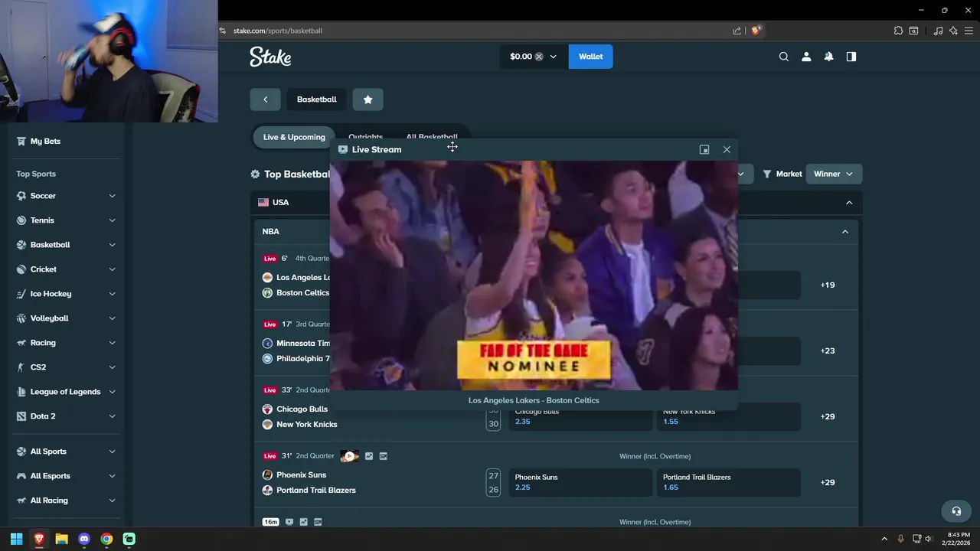Viewport: 980px width, 551px height.
Task: Open +23 more markets for Minnesota game
Action: [828, 350]
